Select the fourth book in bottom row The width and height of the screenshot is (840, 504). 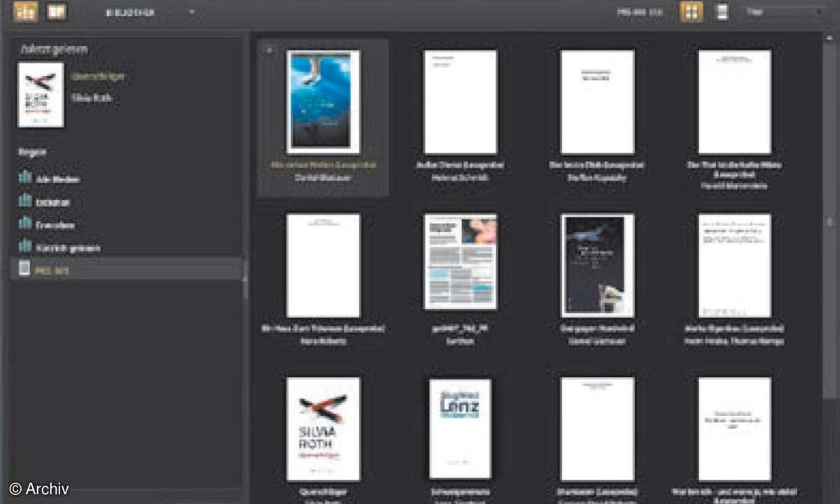pos(734,429)
